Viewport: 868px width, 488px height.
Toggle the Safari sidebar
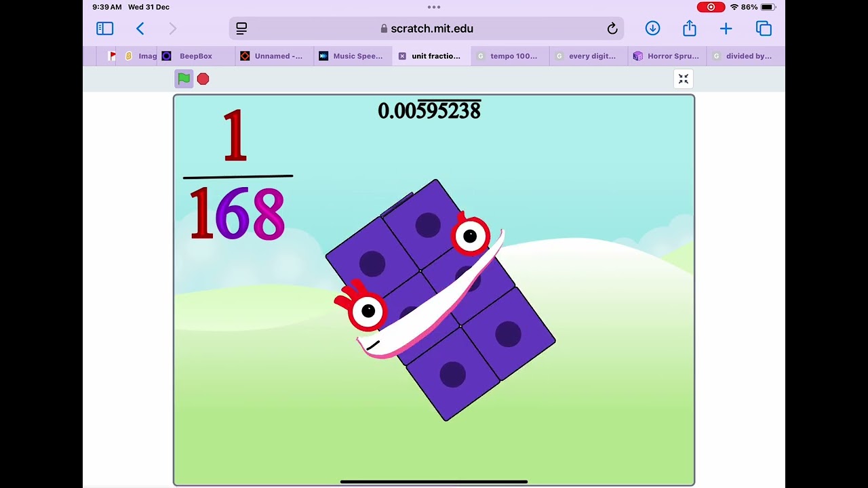click(104, 28)
